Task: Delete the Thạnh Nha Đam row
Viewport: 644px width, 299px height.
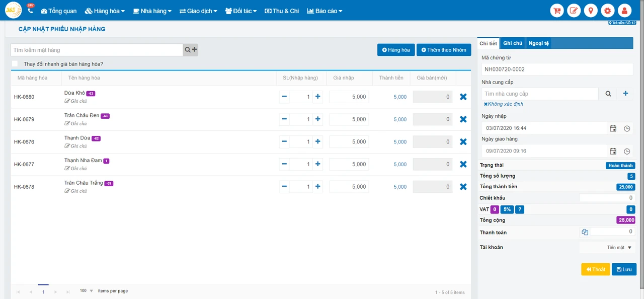Action: coord(463,164)
